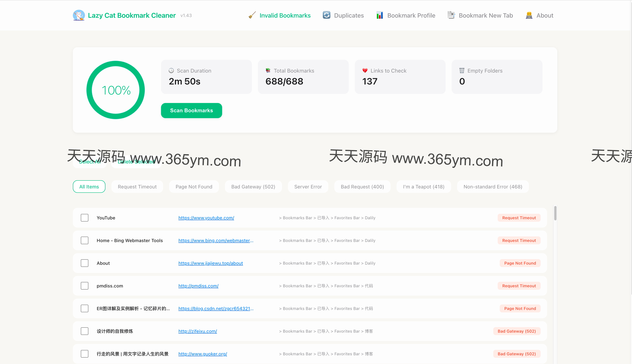Check the 行走的风景 bookmark checkbox
The width and height of the screenshot is (632, 364).
pos(85,354)
